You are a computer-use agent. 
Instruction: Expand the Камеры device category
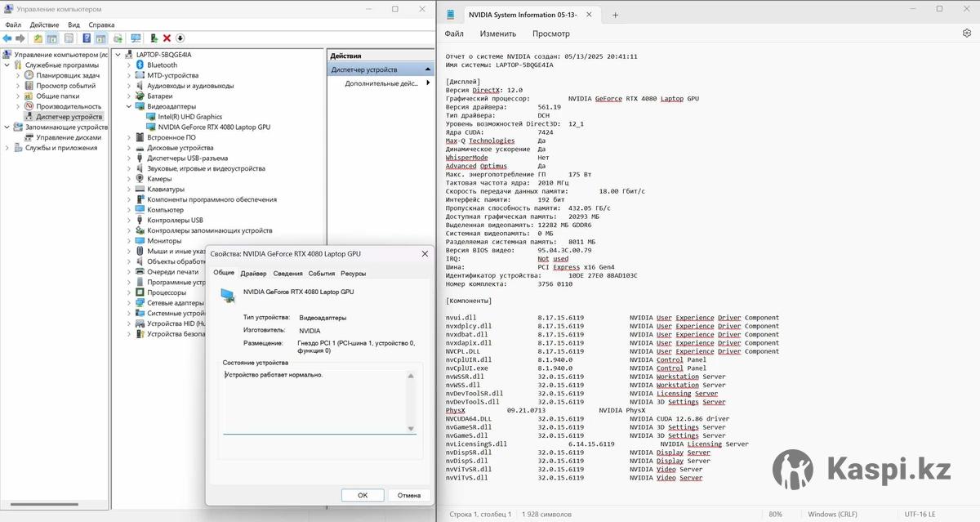(128, 179)
